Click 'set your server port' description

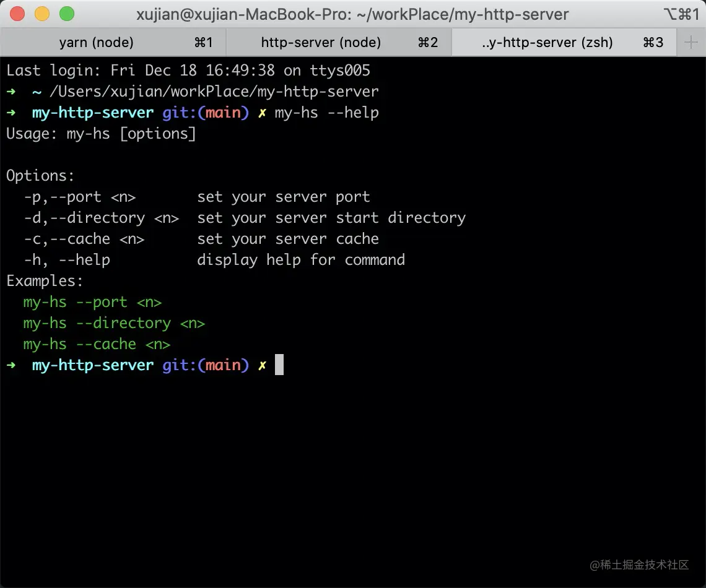284,197
